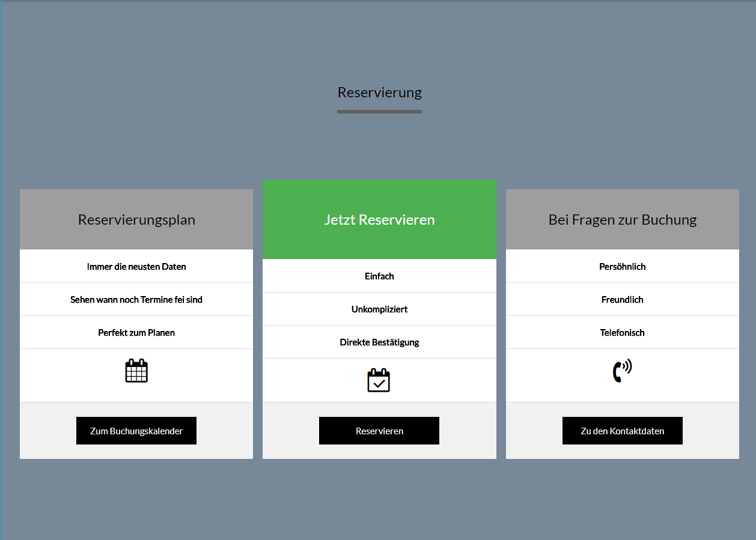Click the calendar grid icon

(x=136, y=371)
